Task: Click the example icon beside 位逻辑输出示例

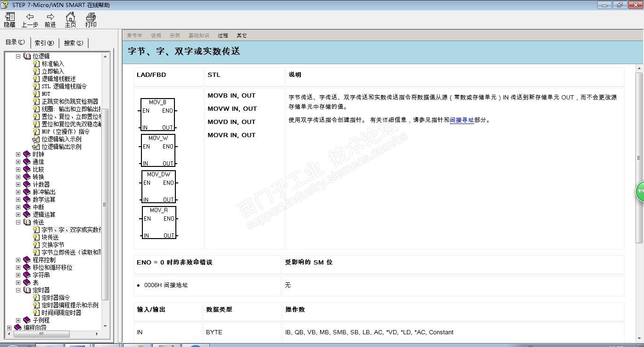Action: pos(36,147)
